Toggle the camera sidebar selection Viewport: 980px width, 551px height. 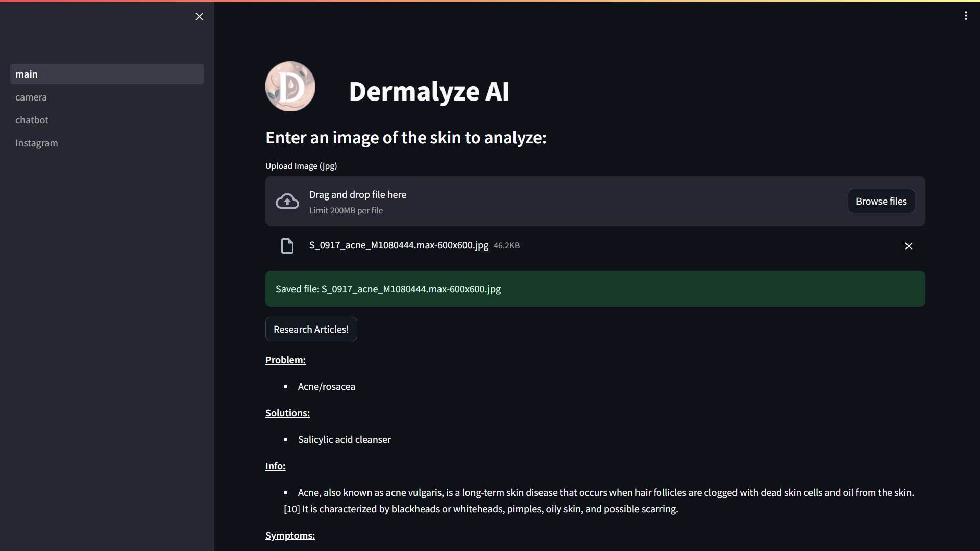click(x=30, y=96)
